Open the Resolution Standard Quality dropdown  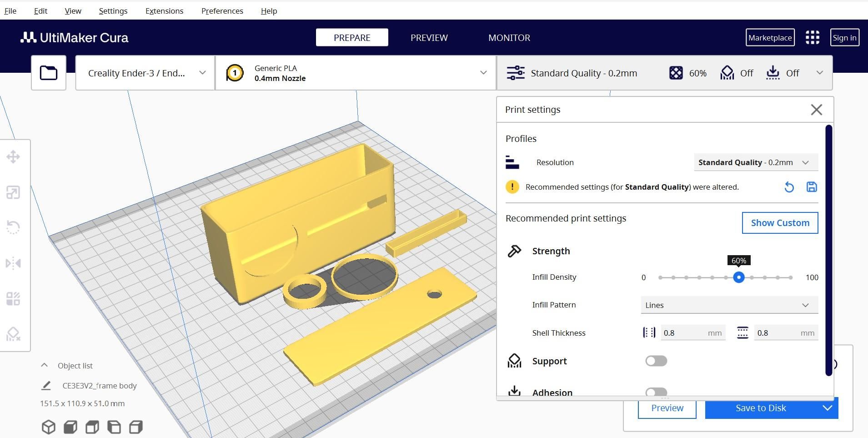tap(756, 162)
